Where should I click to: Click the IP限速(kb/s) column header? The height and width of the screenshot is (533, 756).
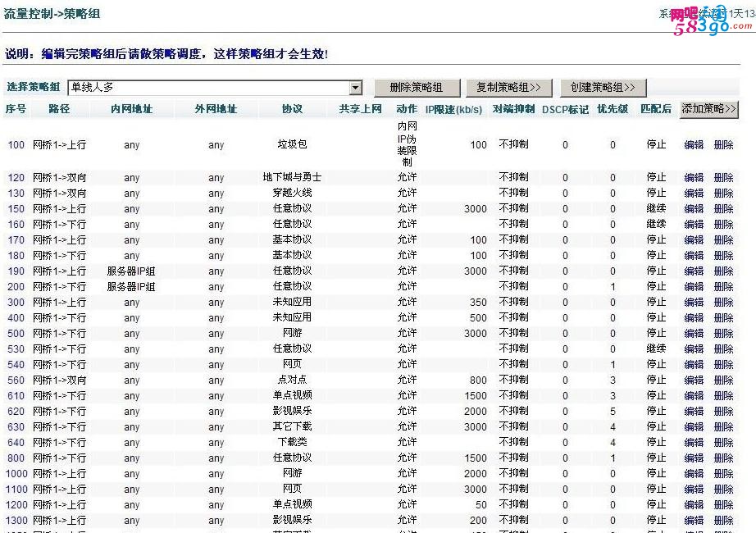(x=453, y=110)
